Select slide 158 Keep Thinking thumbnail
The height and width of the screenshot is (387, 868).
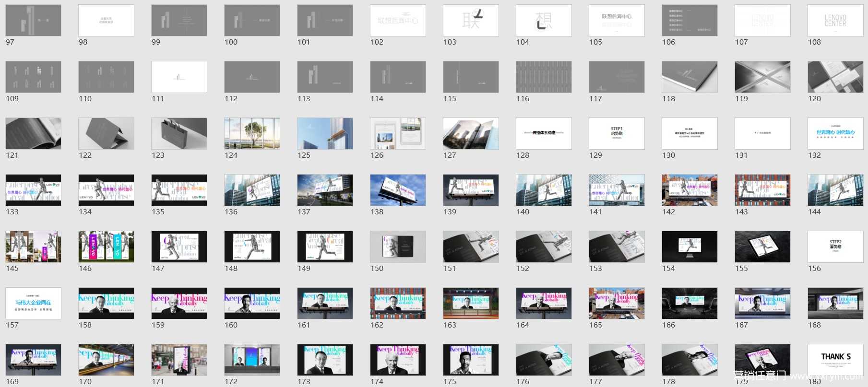(106, 304)
